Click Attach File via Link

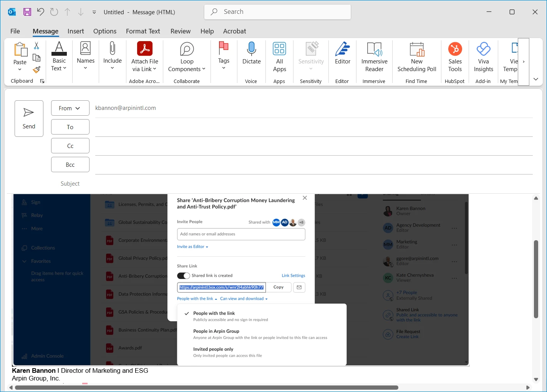coord(144,56)
